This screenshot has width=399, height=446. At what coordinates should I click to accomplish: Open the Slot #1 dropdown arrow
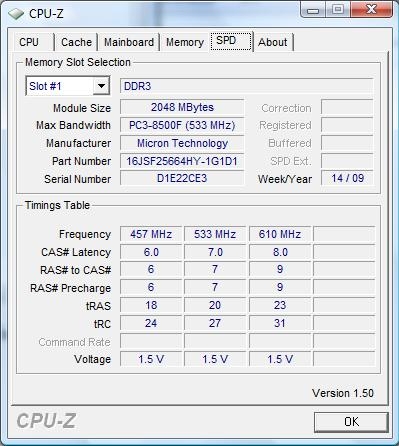point(101,86)
